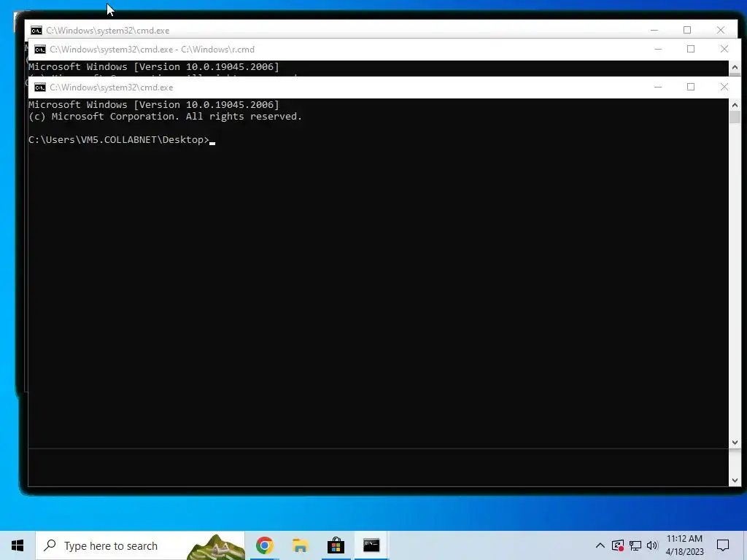This screenshot has height=560, width=747.
Task: Minimize the r.cmd Command Prompt window
Action: click(658, 49)
